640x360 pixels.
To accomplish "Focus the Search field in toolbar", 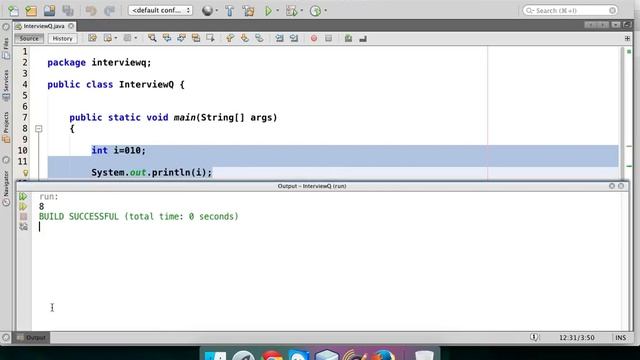I will point(570,10).
